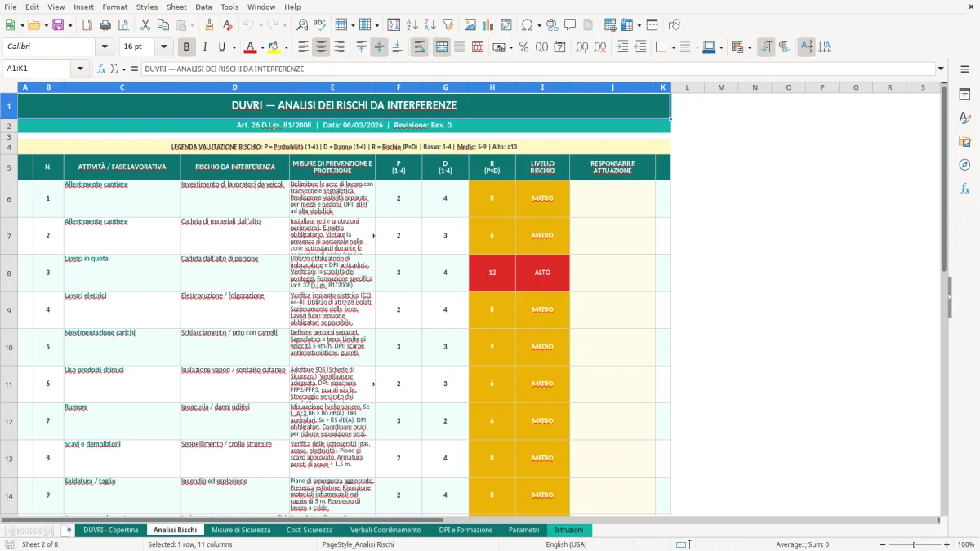Sort descending Z to A
980x551 pixels.
(x=430, y=25)
